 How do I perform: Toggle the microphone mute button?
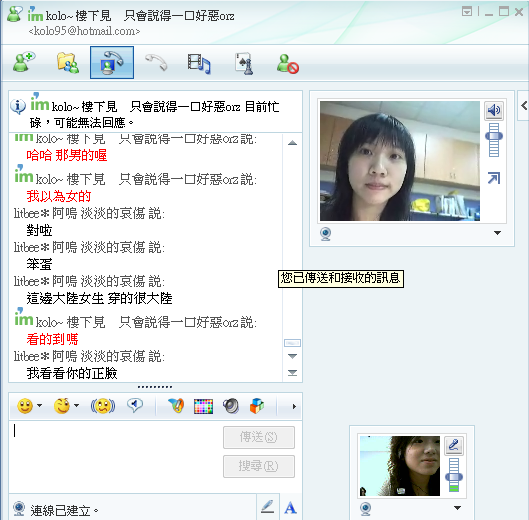coord(454,446)
